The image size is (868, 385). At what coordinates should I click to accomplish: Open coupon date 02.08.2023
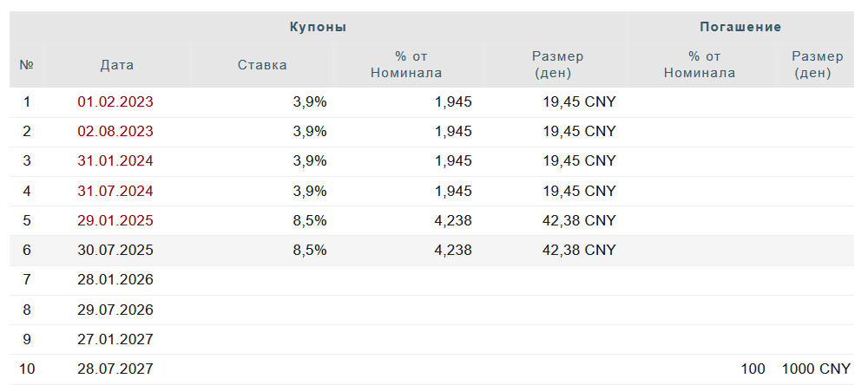(x=115, y=132)
